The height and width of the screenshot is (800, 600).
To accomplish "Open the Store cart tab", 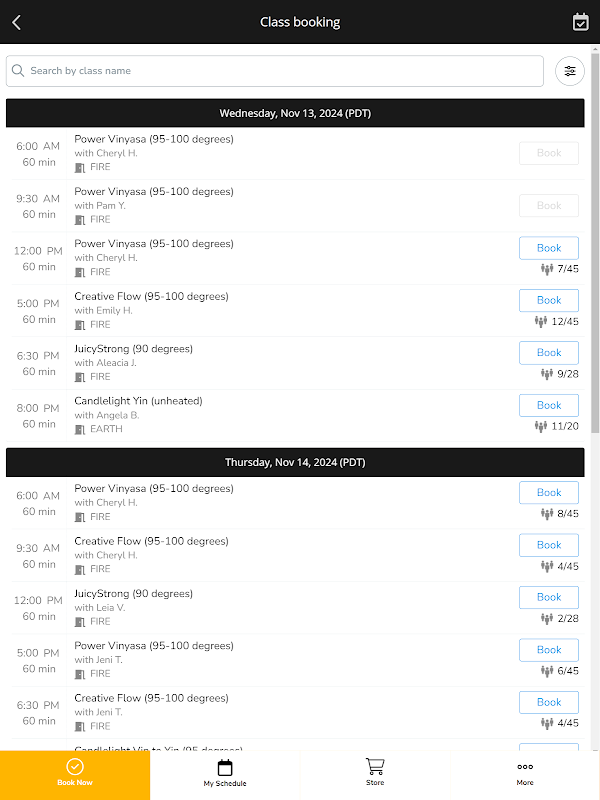I will click(x=375, y=773).
